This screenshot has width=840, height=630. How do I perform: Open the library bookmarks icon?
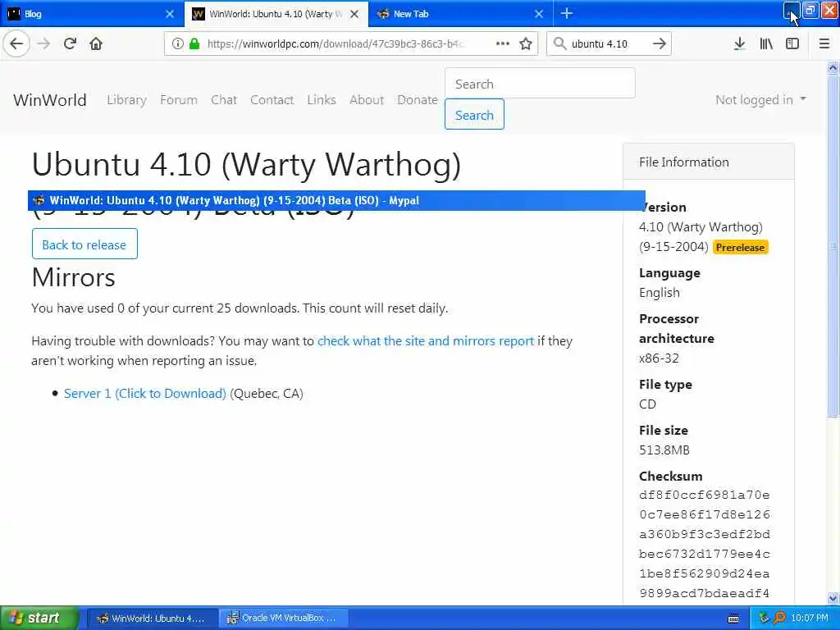[766, 43]
